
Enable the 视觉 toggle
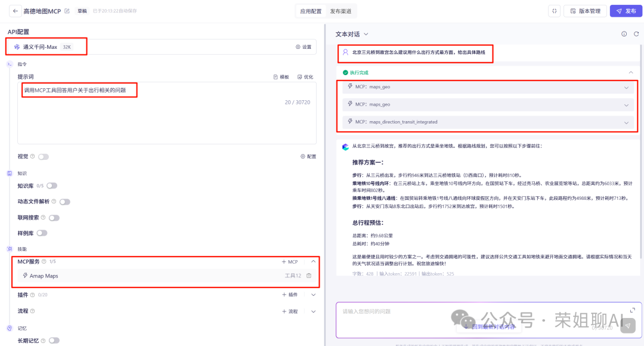[x=44, y=156]
